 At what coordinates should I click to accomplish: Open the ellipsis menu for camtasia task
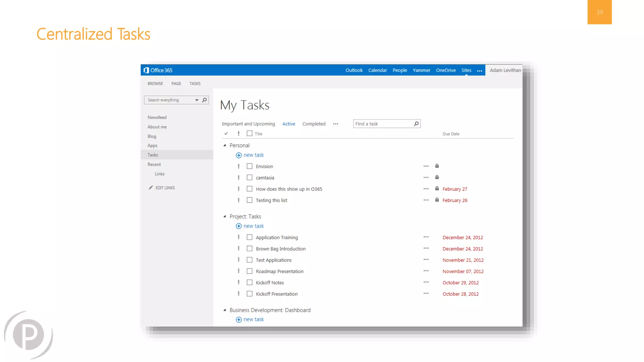[426, 178]
